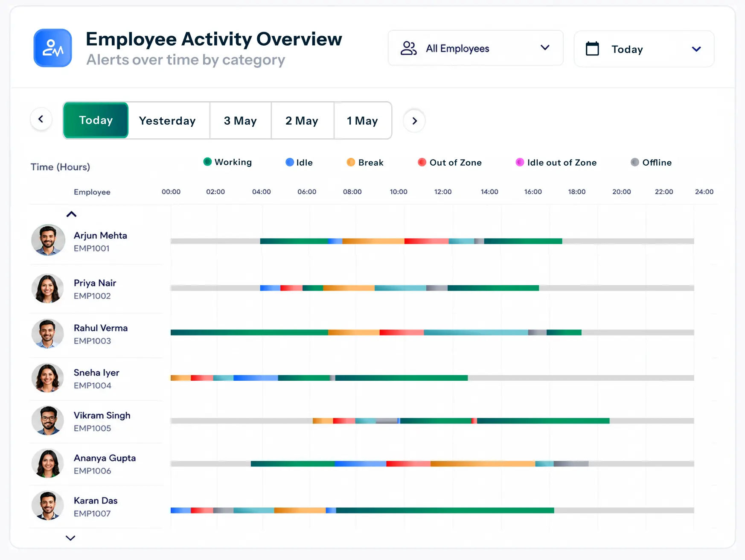Viewport: 745px width, 560px height.
Task: Click the Employee column header
Action: tap(92, 192)
